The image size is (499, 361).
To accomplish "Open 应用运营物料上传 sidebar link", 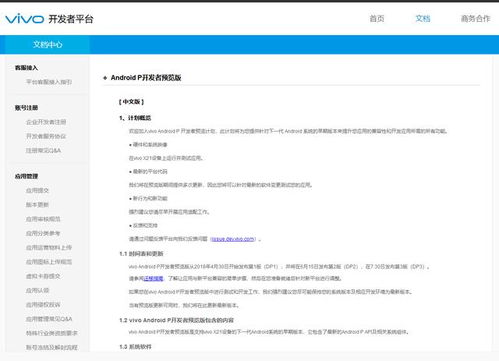I will pyautogui.click(x=49, y=248).
